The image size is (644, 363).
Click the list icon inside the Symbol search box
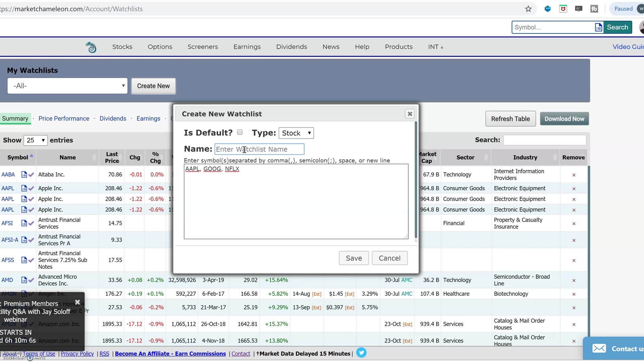click(x=599, y=27)
